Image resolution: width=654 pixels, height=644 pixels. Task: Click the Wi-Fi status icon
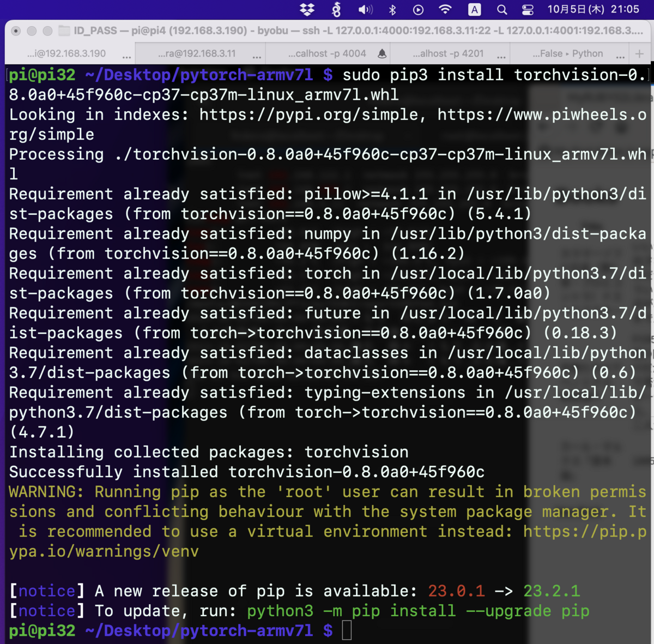(x=445, y=9)
